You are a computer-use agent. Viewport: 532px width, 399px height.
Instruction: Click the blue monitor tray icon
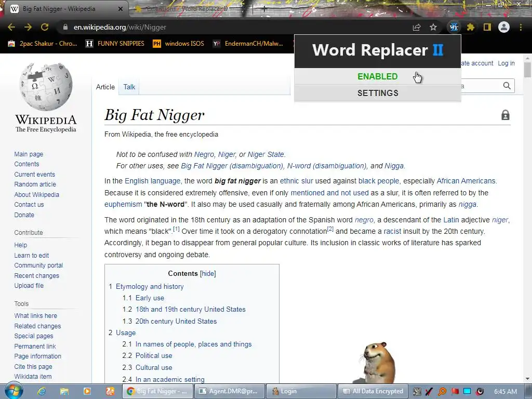(467, 392)
